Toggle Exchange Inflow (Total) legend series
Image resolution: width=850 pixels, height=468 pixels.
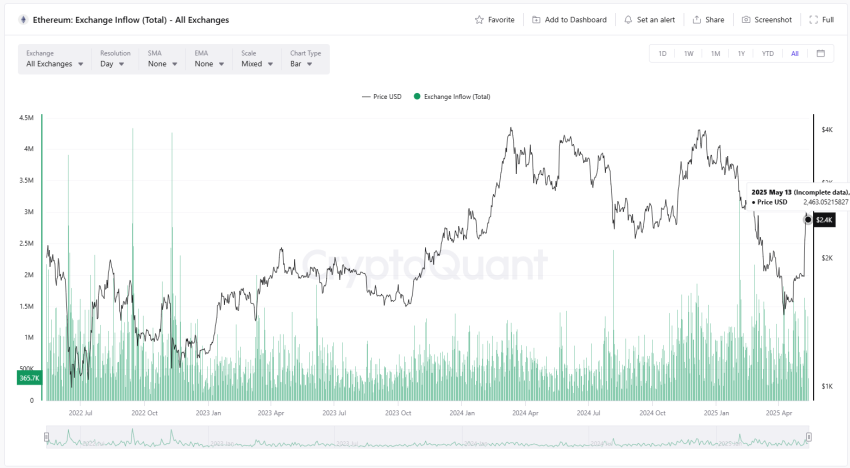[451, 97]
